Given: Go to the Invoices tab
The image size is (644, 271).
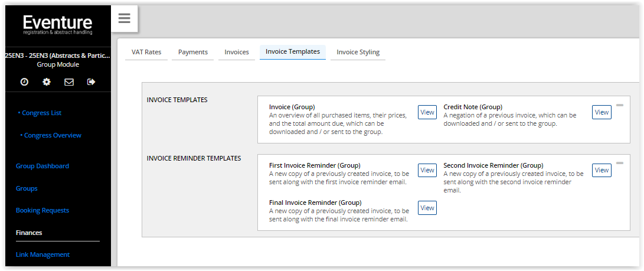Looking at the screenshot, I should click(237, 52).
